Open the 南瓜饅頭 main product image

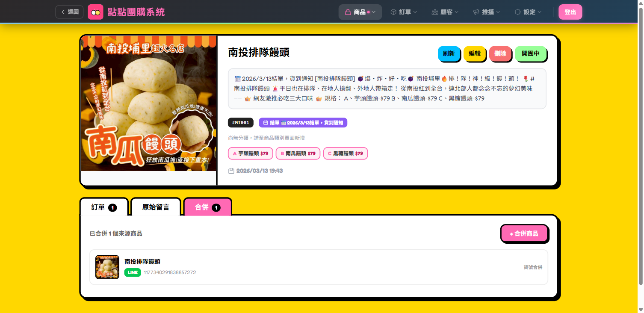pyautogui.click(x=148, y=103)
